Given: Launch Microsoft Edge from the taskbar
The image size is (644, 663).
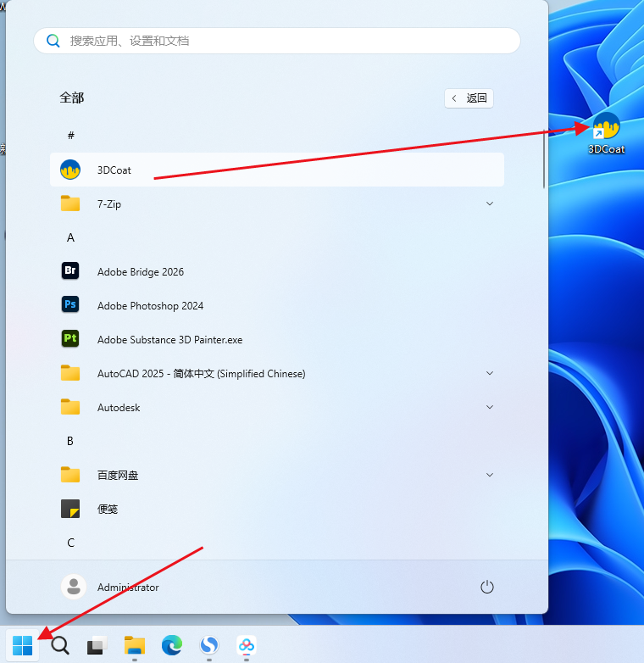Looking at the screenshot, I should 172,645.
